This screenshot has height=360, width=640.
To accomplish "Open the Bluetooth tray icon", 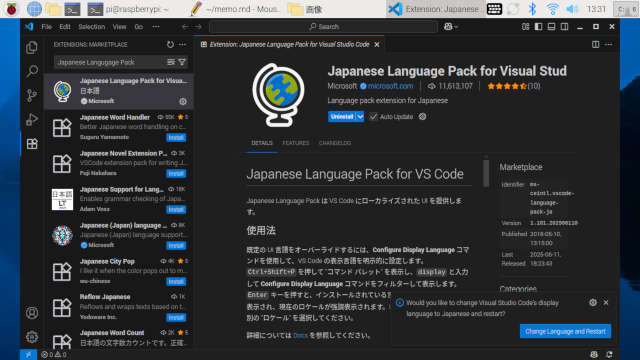I will click(532, 9).
